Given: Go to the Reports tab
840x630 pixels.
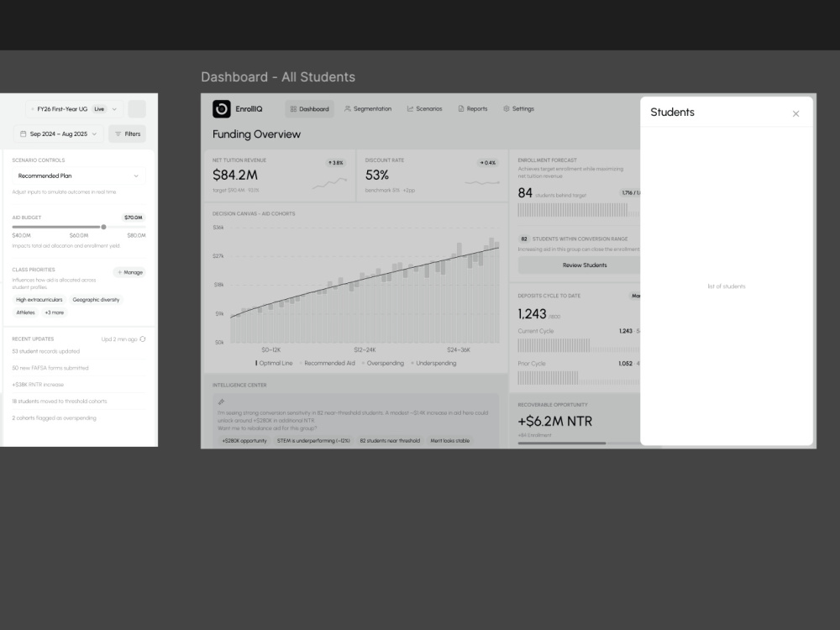Looking at the screenshot, I should (x=472, y=108).
